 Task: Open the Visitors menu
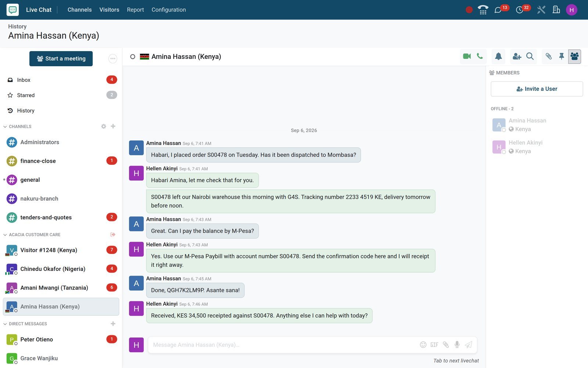click(109, 10)
